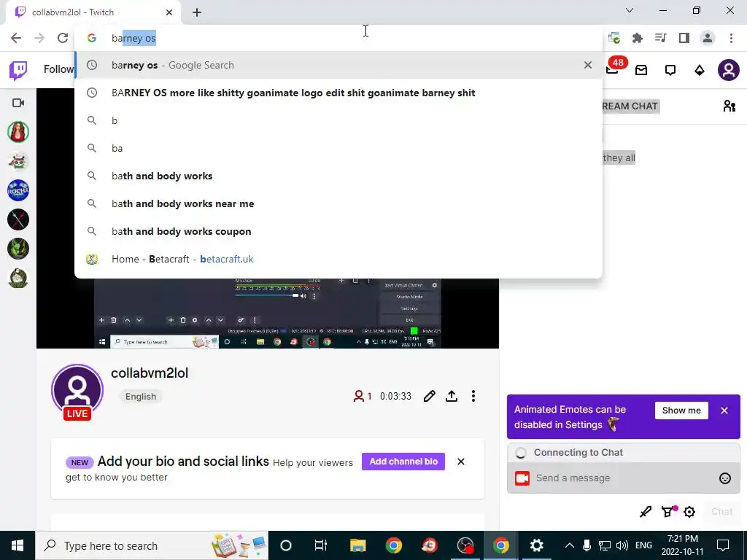
Task: Click Add channel bio button
Action: [403, 462]
